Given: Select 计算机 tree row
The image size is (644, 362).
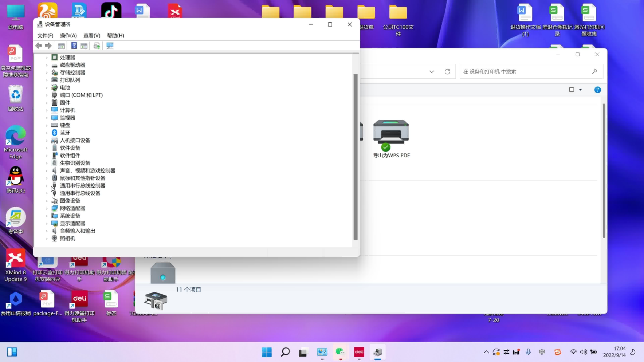Looking at the screenshot, I should [63, 110].
